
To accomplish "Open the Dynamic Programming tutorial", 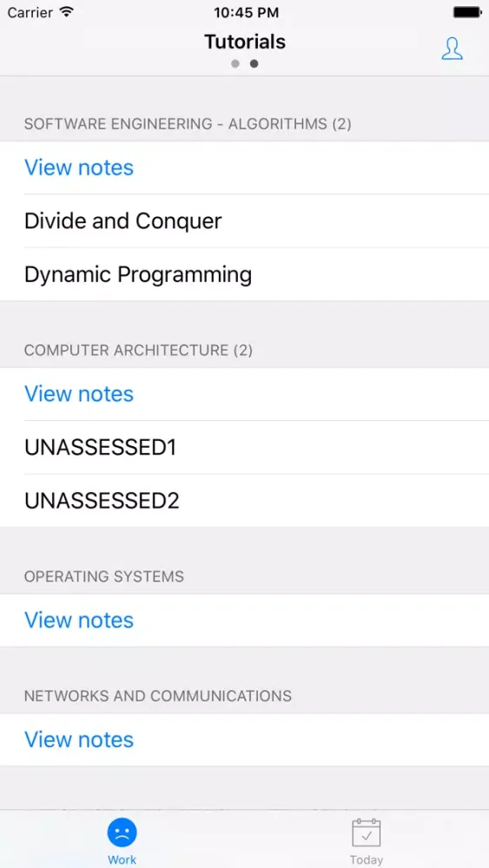I will [x=244, y=274].
